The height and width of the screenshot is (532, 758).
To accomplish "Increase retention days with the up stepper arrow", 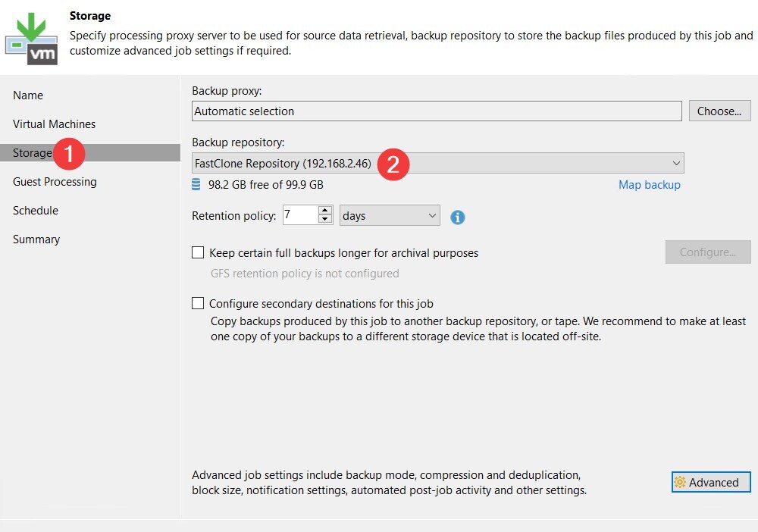I will [326, 211].
